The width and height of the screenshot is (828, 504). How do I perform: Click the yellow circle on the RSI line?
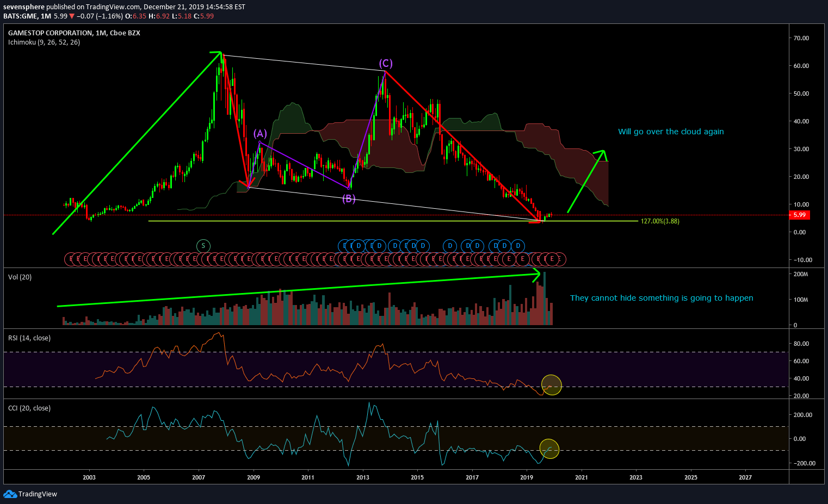point(552,385)
